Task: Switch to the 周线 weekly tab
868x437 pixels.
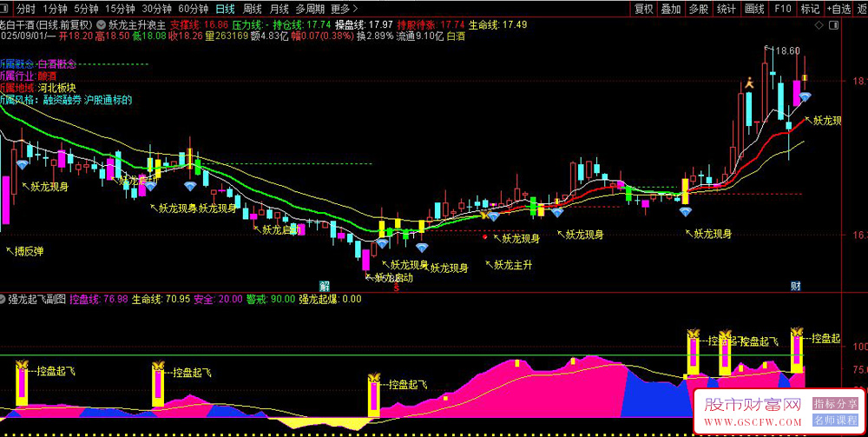Action: 252,9
